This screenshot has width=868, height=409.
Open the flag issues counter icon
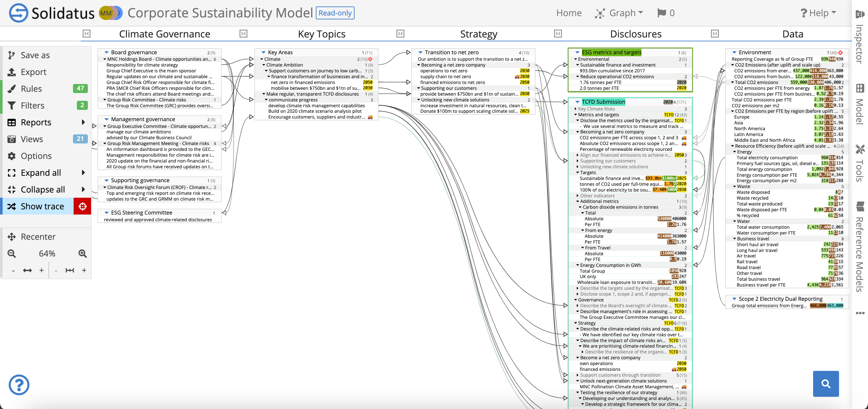click(x=661, y=13)
